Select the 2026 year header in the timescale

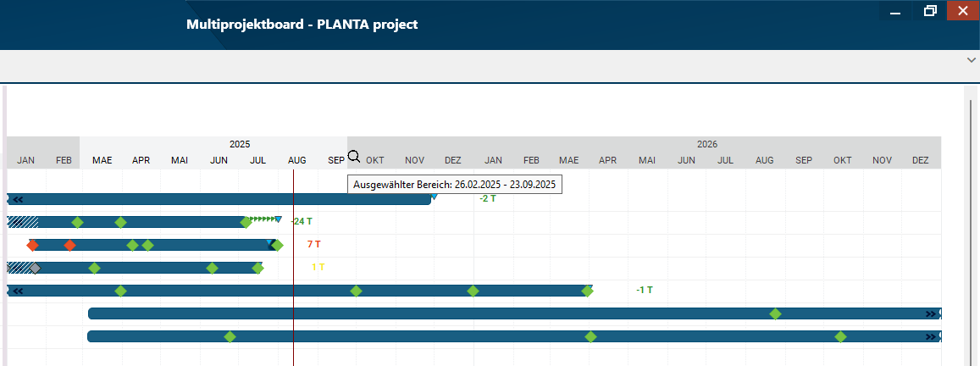point(706,144)
